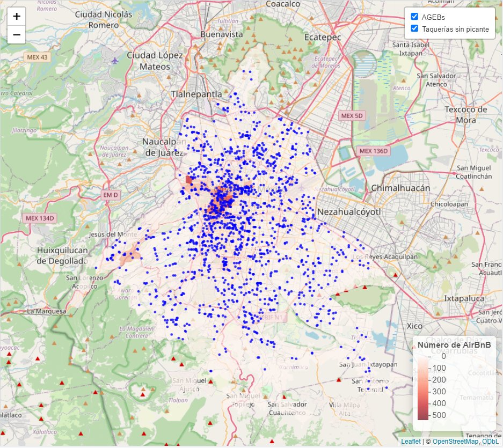The width and height of the screenshot is (503, 448).
Task: Click the Número de AirBnB legend title
Action: click(x=454, y=345)
